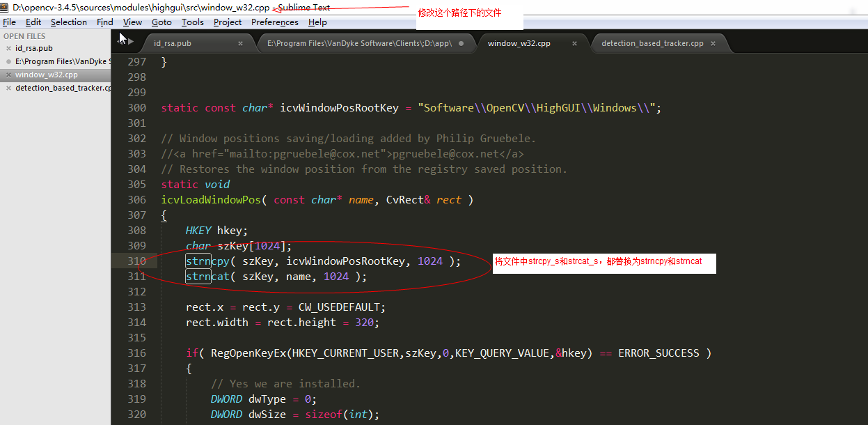Viewport: 868px width, 425px height.
Task: Close id_rsa.pub tab via its x icon
Action: pos(240,42)
